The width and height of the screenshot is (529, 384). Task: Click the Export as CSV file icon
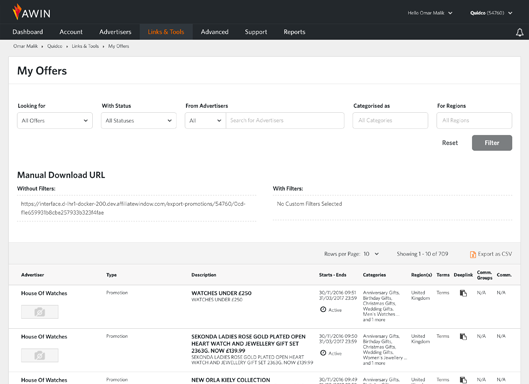point(473,254)
